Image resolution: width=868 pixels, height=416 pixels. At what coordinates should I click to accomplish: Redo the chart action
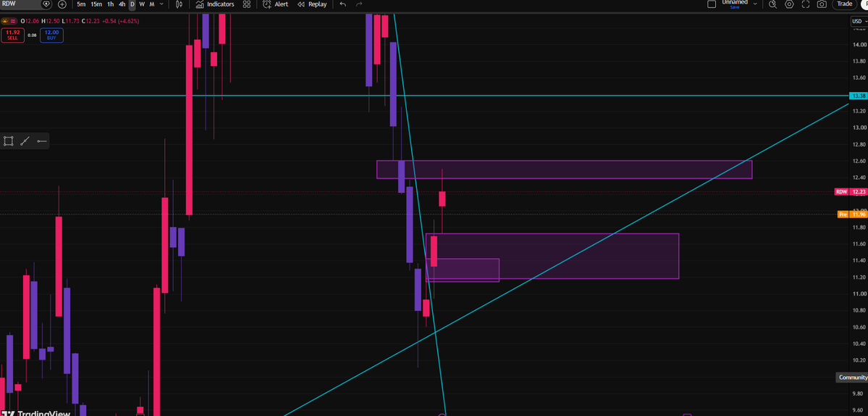tap(359, 4)
